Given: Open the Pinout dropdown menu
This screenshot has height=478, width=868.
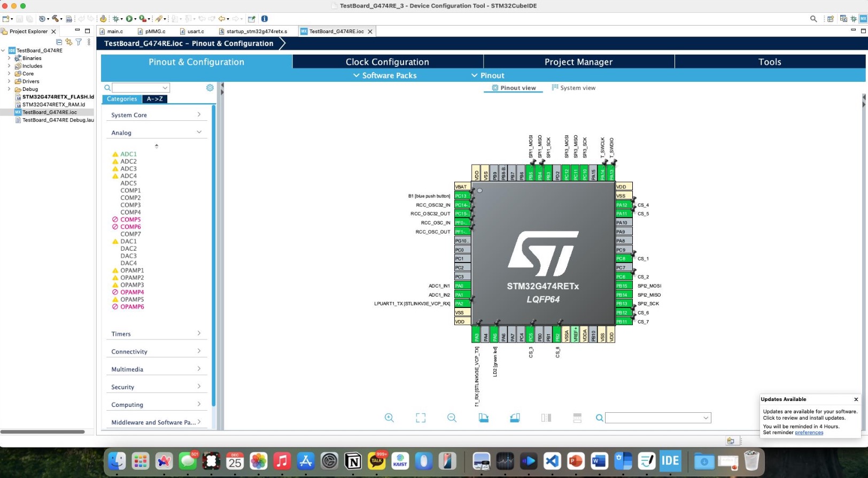Looking at the screenshot, I should click(487, 75).
